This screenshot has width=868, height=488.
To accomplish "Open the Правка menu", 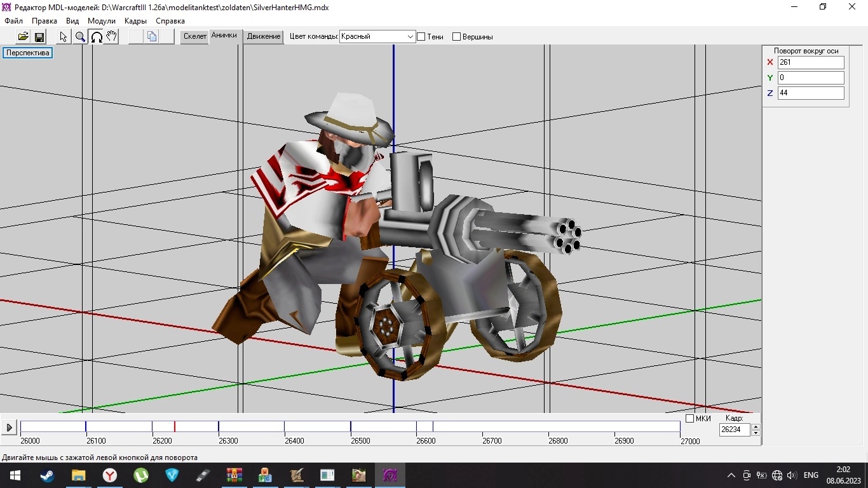I will click(x=44, y=21).
